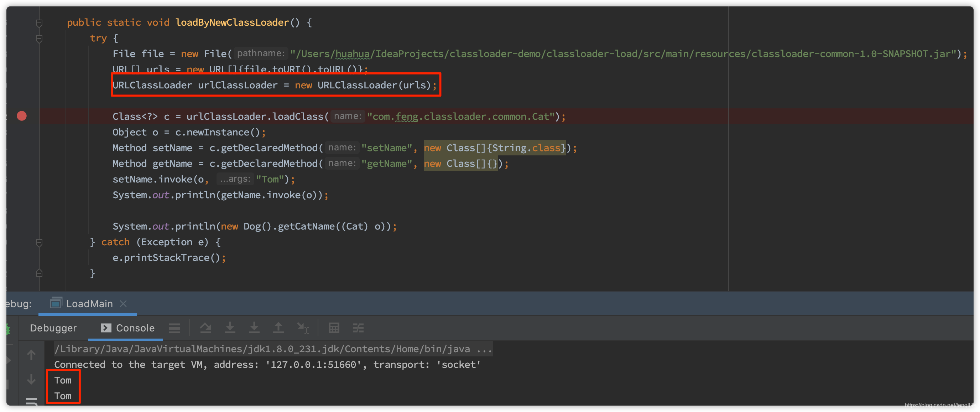
Task: Click the folded java command line in the console
Action: [x=273, y=349]
